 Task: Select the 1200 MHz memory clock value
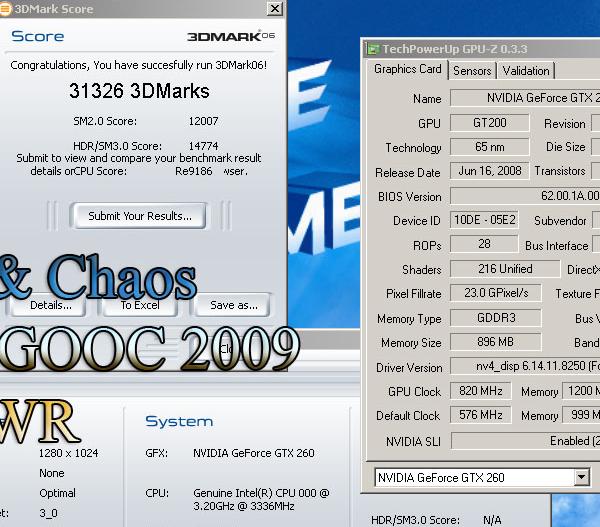pyautogui.click(x=581, y=391)
